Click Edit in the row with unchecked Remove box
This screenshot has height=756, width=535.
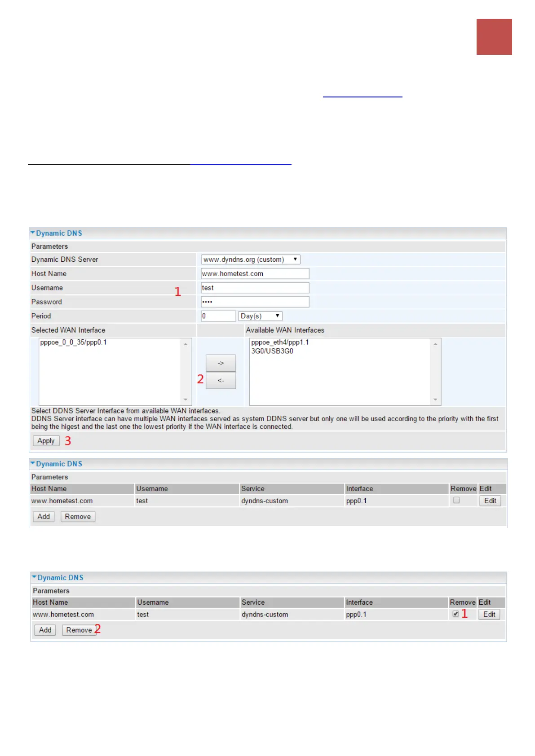pos(490,501)
